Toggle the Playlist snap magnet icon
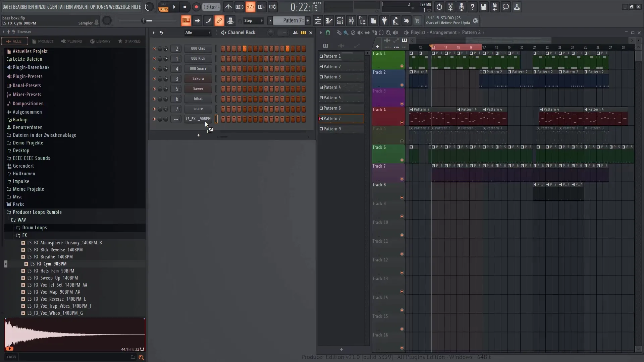 (x=328, y=33)
